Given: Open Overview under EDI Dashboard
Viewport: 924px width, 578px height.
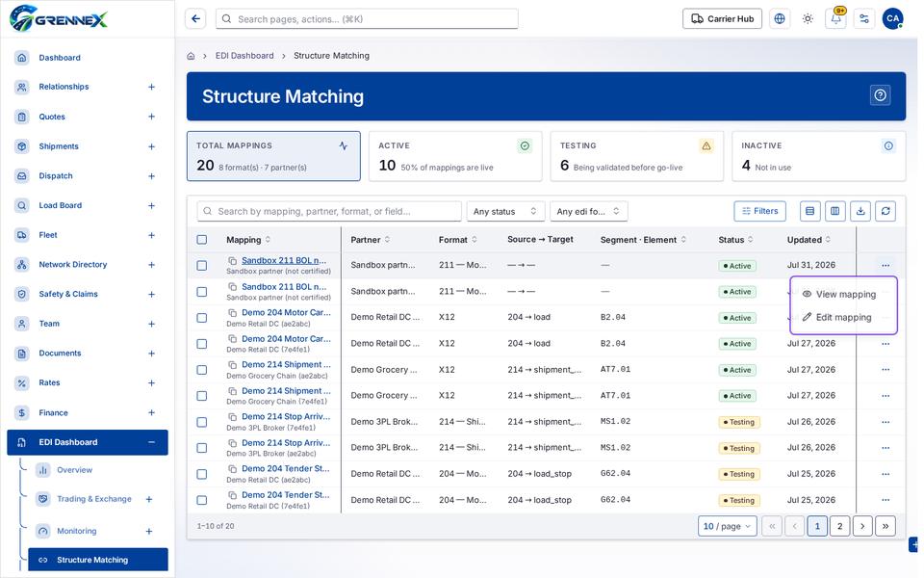Looking at the screenshot, I should pos(74,470).
